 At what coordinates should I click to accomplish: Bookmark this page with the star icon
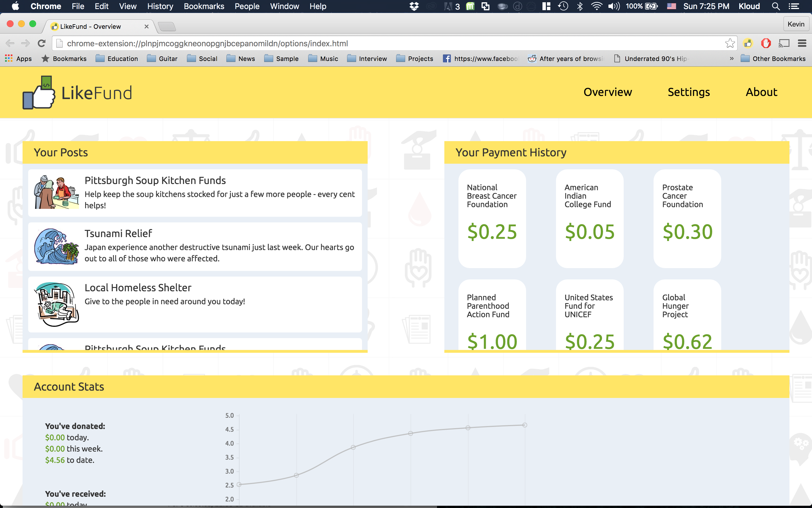click(729, 43)
